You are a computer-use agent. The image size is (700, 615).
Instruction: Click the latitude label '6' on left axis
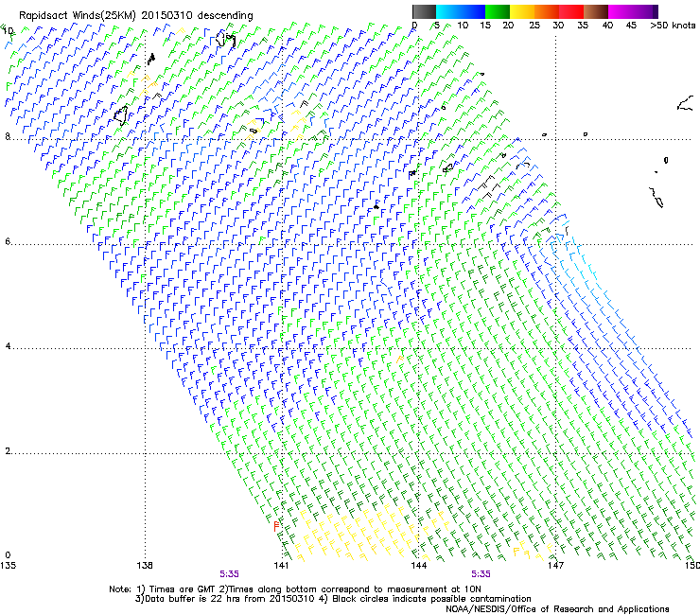(x=8, y=241)
